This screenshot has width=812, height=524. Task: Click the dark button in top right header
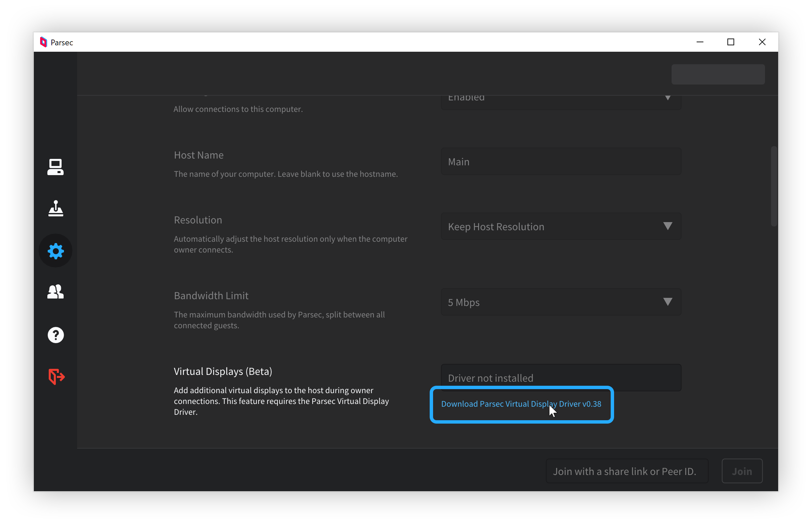pyautogui.click(x=718, y=74)
